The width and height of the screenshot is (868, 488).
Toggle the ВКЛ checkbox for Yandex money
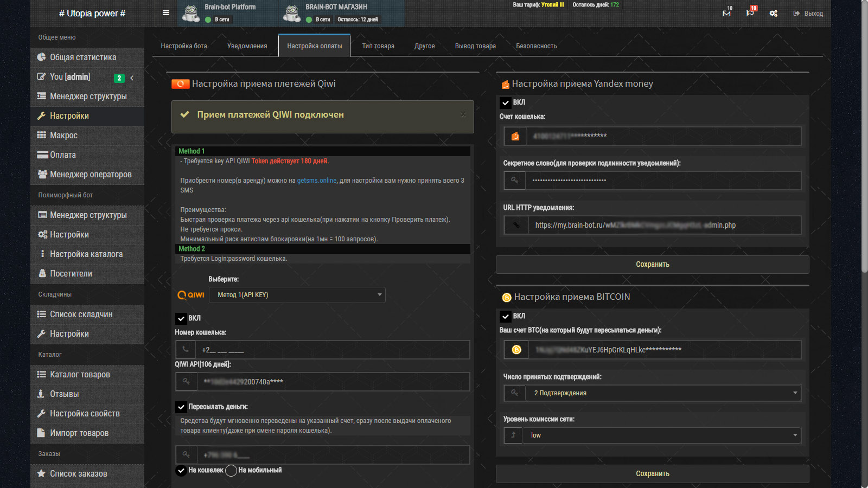pyautogui.click(x=505, y=102)
